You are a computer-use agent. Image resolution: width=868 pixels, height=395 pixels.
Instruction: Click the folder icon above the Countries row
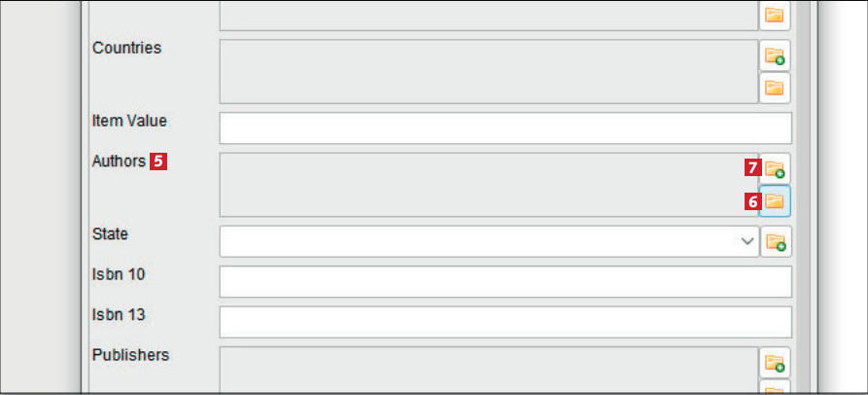tap(775, 15)
